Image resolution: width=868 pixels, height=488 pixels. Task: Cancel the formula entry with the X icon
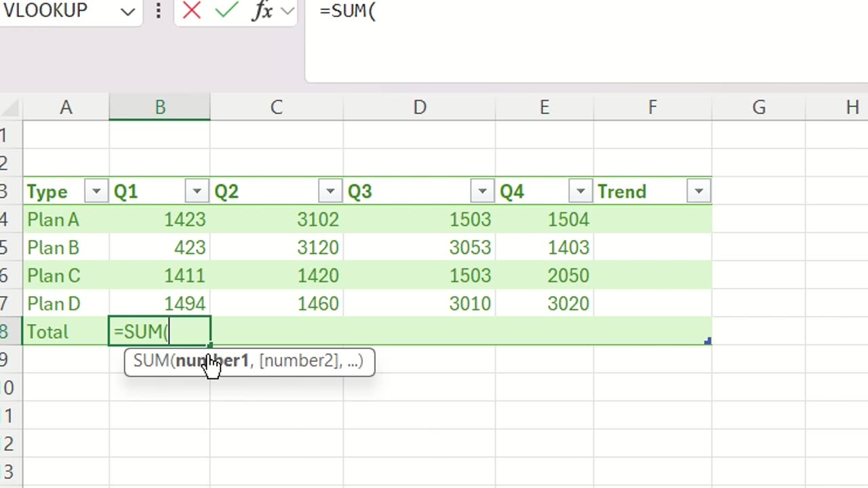[192, 10]
